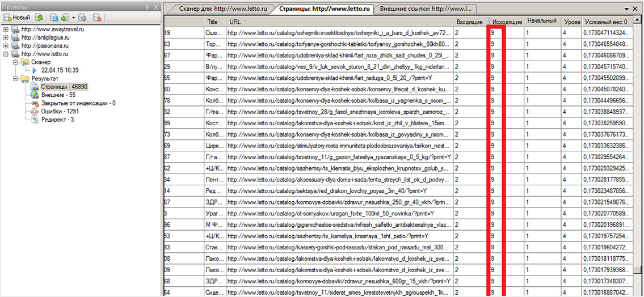Click the save project database icon
The image size is (644, 297).
[x=54, y=18]
